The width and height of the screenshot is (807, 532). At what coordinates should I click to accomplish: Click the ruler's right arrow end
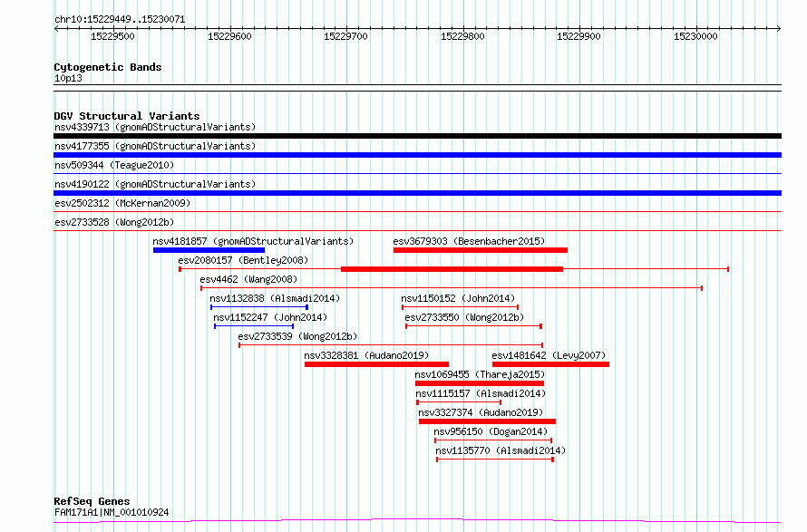click(779, 29)
